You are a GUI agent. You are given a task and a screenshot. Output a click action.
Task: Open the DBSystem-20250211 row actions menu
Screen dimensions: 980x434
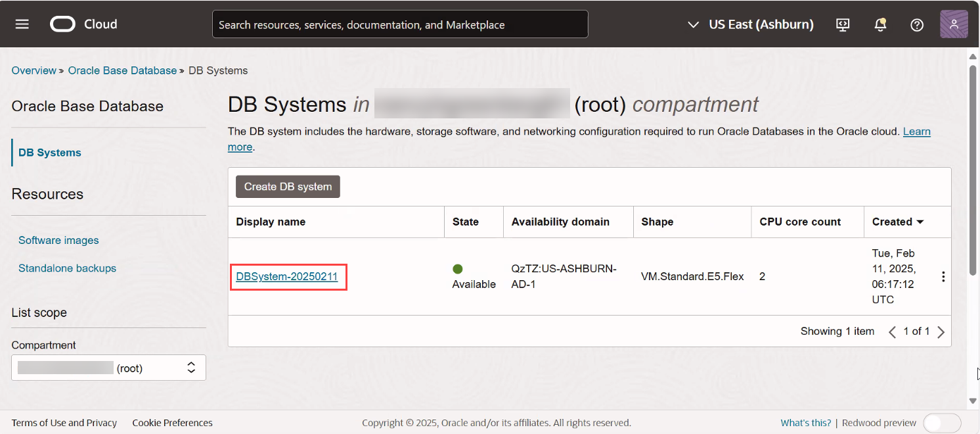point(943,277)
